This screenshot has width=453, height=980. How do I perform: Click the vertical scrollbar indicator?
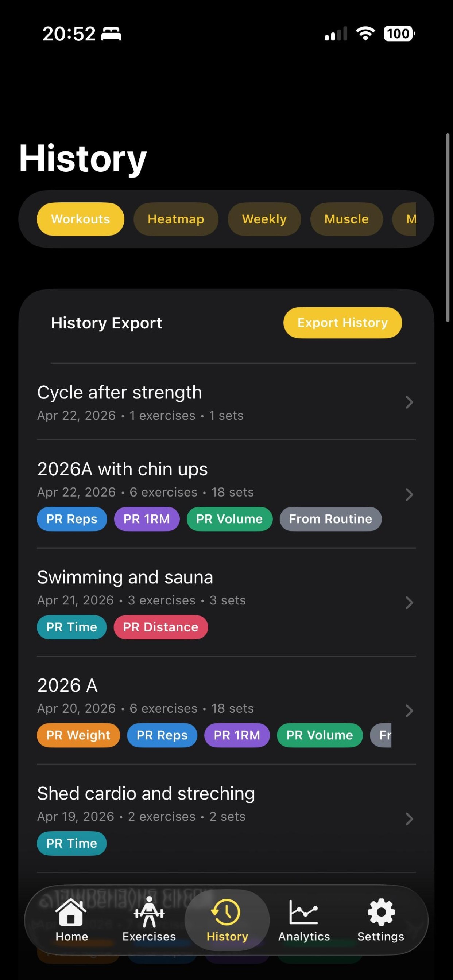click(x=448, y=227)
